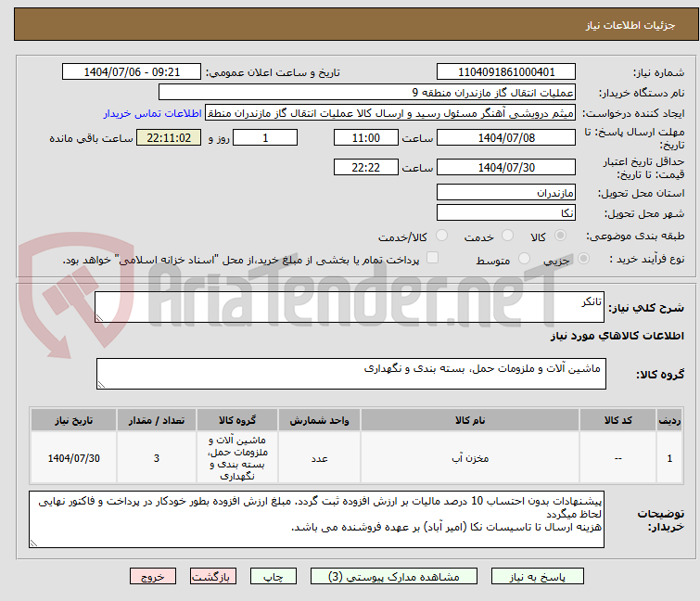Click the need number field 1104091861000401
Image resolution: width=700 pixels, height=601 pixels.
pos(506,72)
